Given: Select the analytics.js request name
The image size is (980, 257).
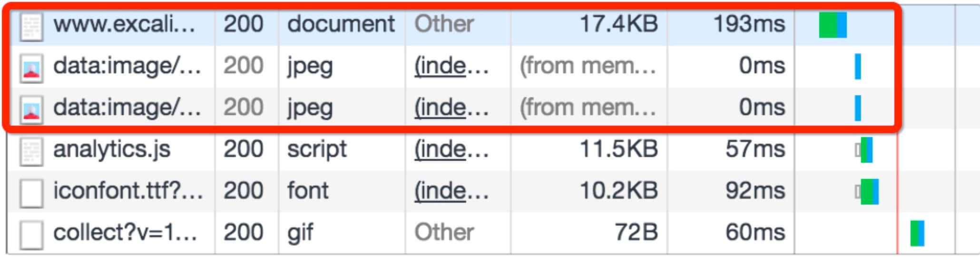Looking at the screenshot, I should [x=112, y=149].
